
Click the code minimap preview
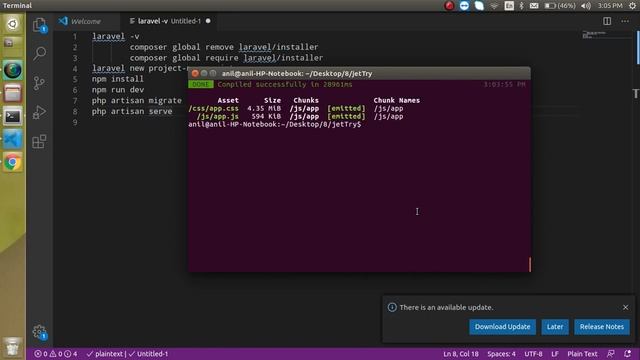(594, 35)
